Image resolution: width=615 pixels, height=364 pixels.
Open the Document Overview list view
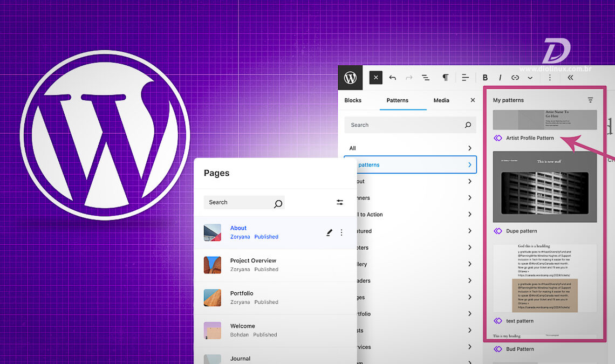(426, 78)
